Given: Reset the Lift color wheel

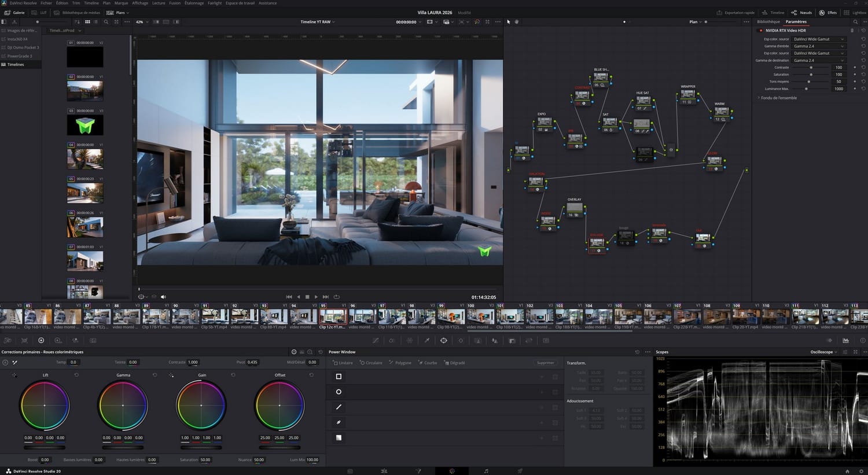Looking at the screenshot, I should click(76, 375).
